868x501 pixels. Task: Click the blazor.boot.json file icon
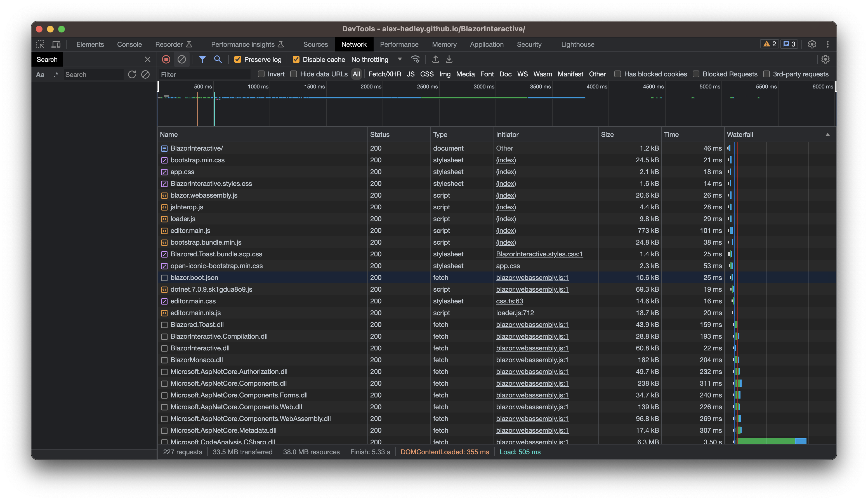[164, 278]
